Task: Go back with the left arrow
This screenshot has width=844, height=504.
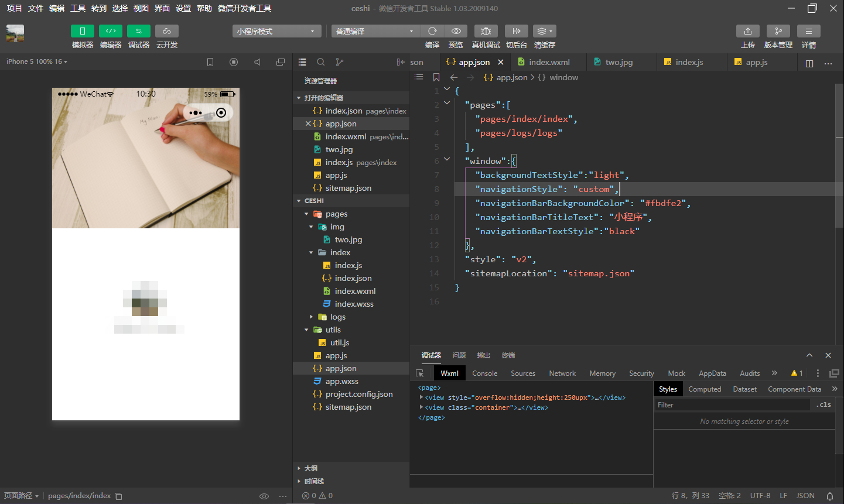Action: tap(454, 77)
